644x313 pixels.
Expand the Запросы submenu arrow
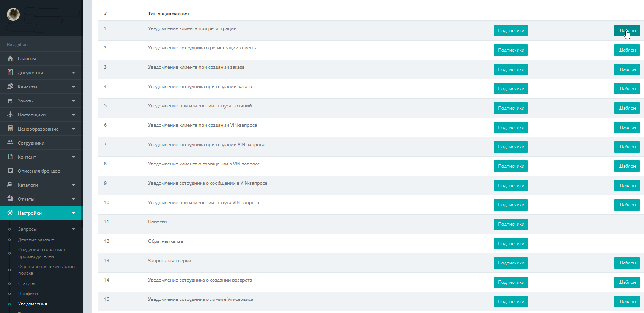74,229
